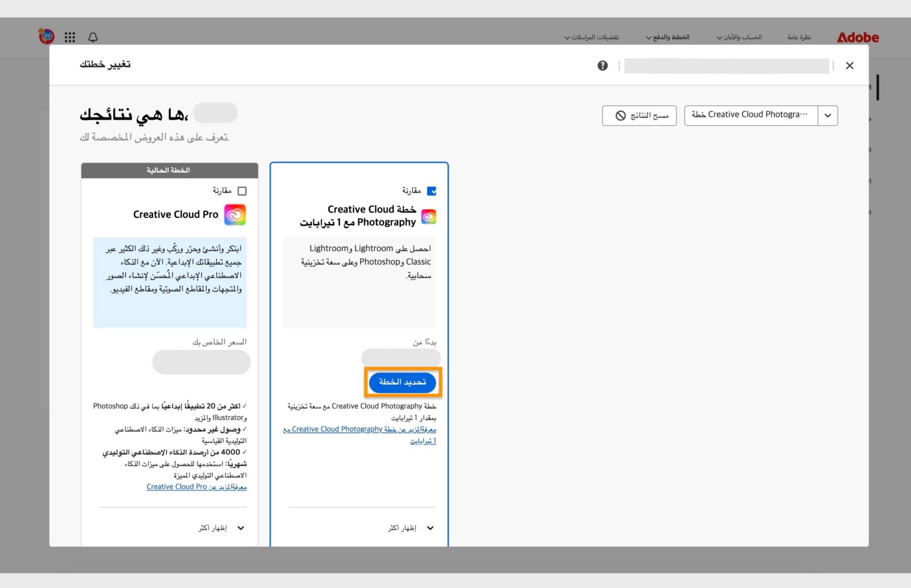Open the notifications bell icon

(93, 37)
